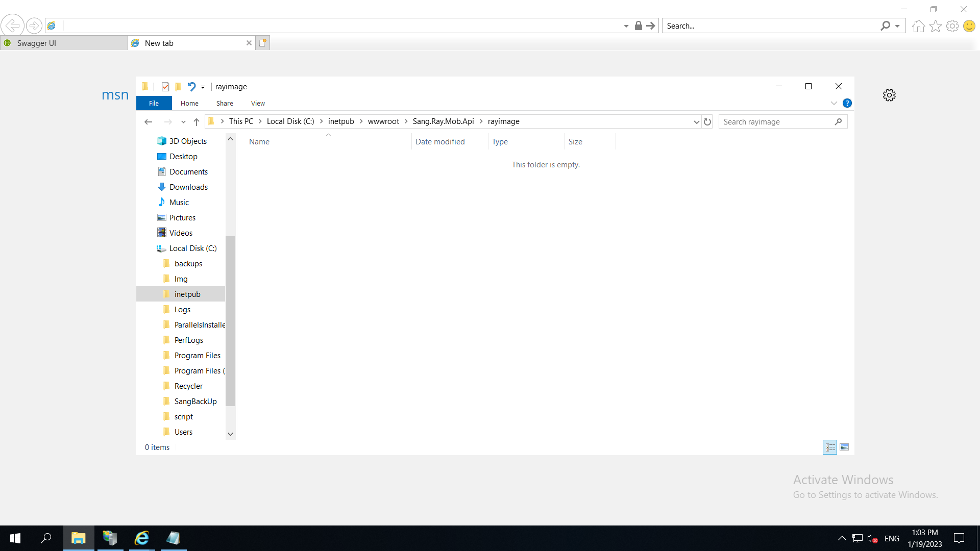Click the Properties checkmark icon in the title bar
The height and width of the screenshot is (551, 980).
[x=165, y=87]
